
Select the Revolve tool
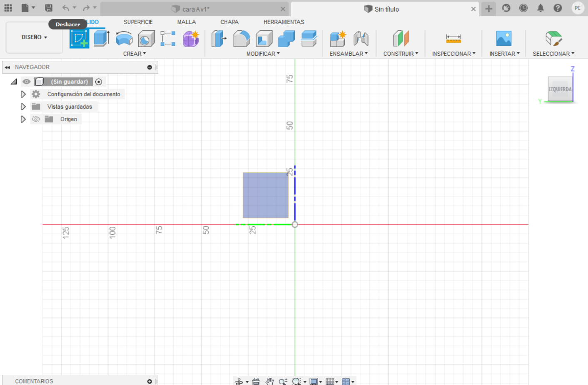124,39
